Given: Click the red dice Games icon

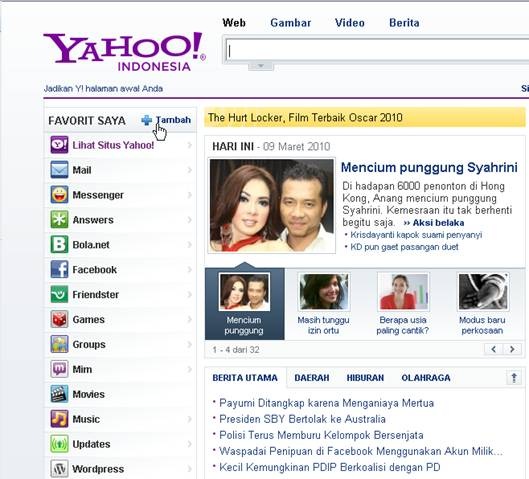Looking at the screenshot, I should pos(59,319).
